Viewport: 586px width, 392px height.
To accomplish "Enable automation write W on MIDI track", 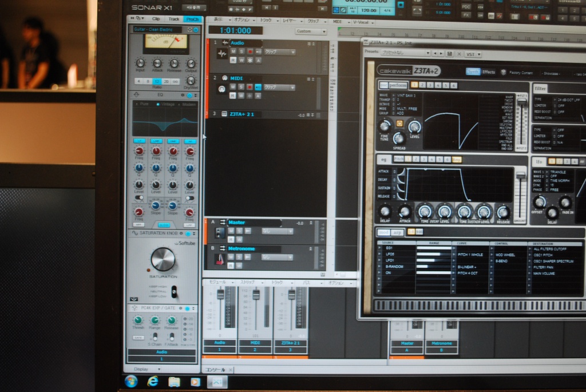I will pos(241,96).
